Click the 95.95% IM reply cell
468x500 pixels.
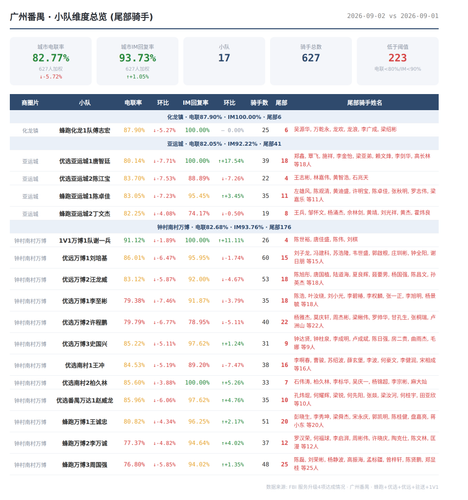click(x=199, y=258)
